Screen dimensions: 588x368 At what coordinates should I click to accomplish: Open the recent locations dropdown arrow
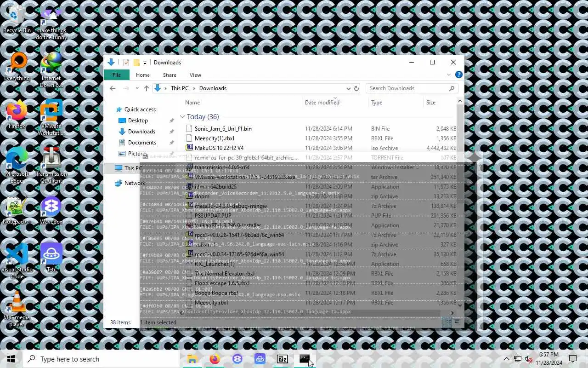tap(136, 88)
